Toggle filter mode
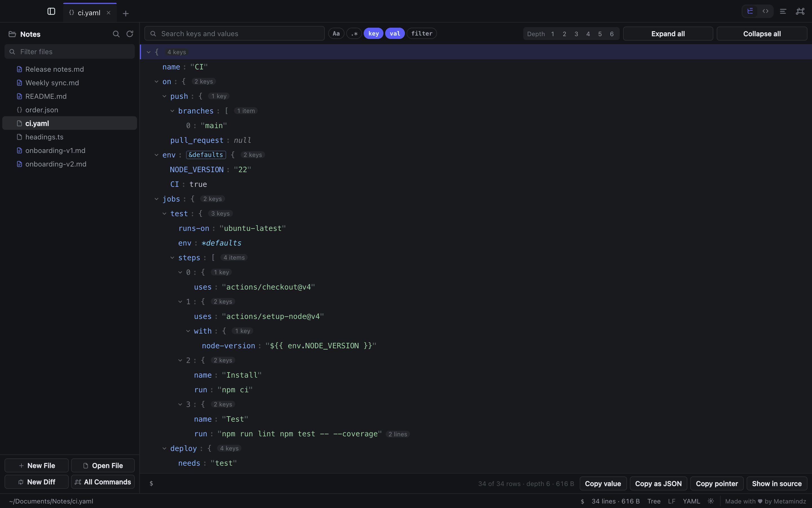Screen dimensions: 812x508 point(422,34)
